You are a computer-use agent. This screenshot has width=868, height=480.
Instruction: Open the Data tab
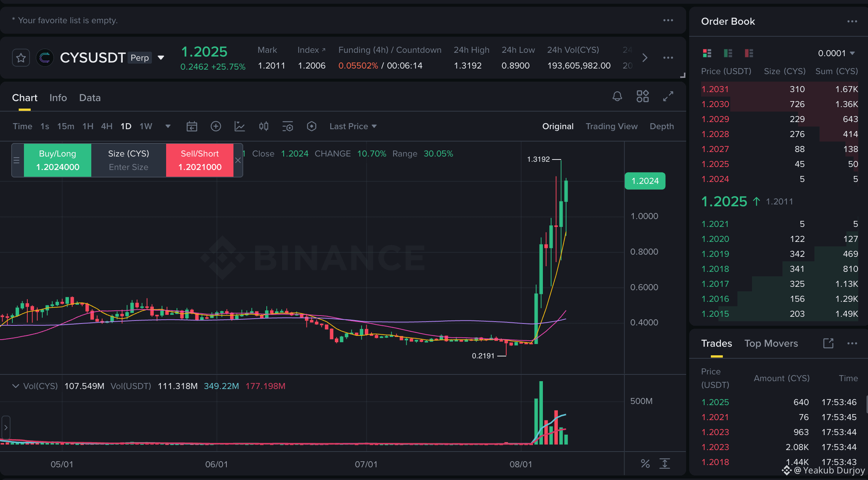coord(90,98)
